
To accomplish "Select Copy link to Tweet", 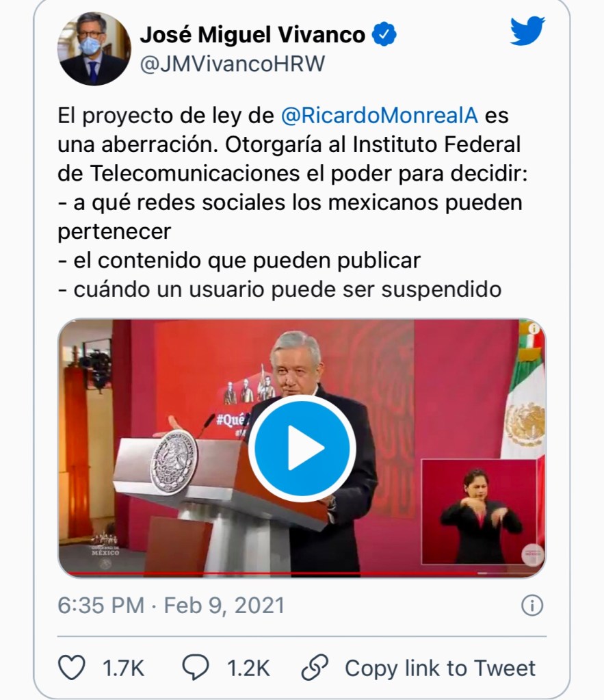I will pos(440,669).
